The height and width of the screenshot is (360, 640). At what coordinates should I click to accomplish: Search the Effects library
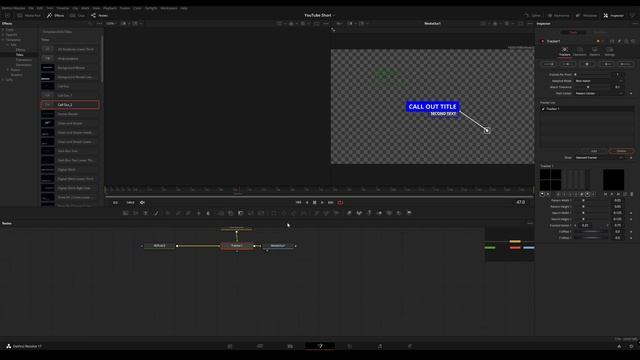tap(90, 24)
